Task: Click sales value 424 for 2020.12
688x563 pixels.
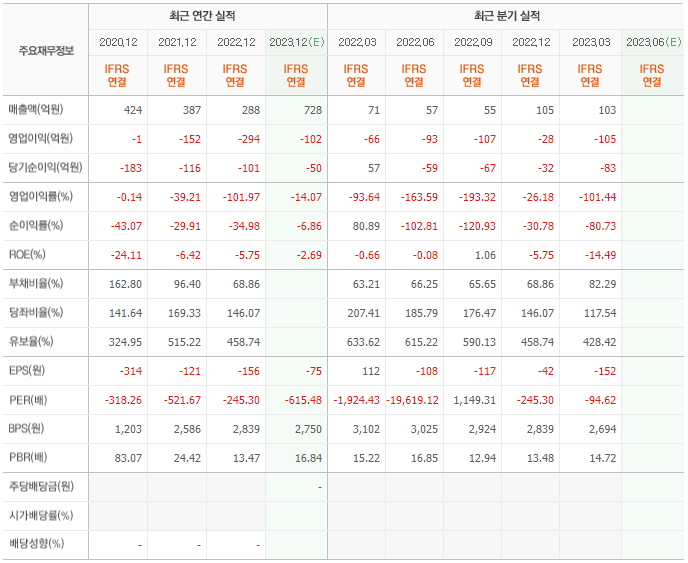Action: tap(133, 110)
